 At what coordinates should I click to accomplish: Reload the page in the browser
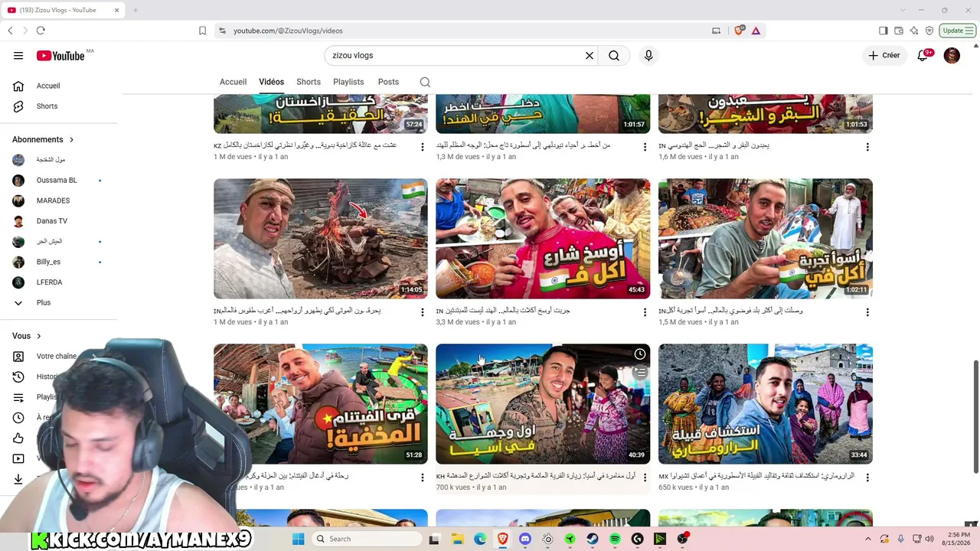pyautogui.click(x=41, y=31)
